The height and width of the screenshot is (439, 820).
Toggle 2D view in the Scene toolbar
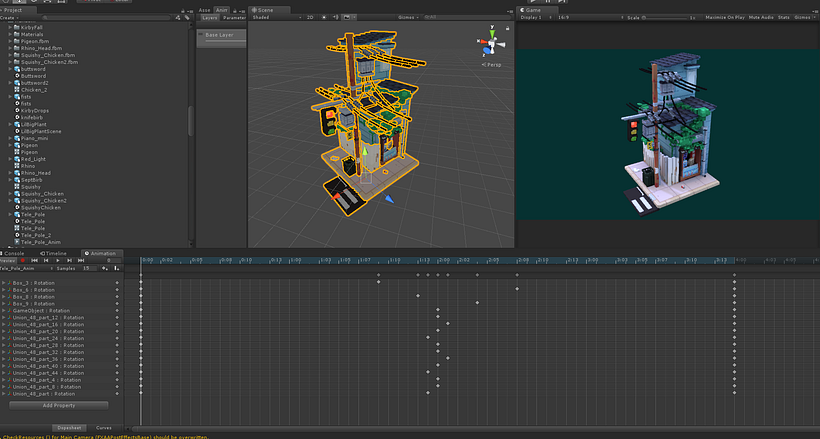coord(310,17)
